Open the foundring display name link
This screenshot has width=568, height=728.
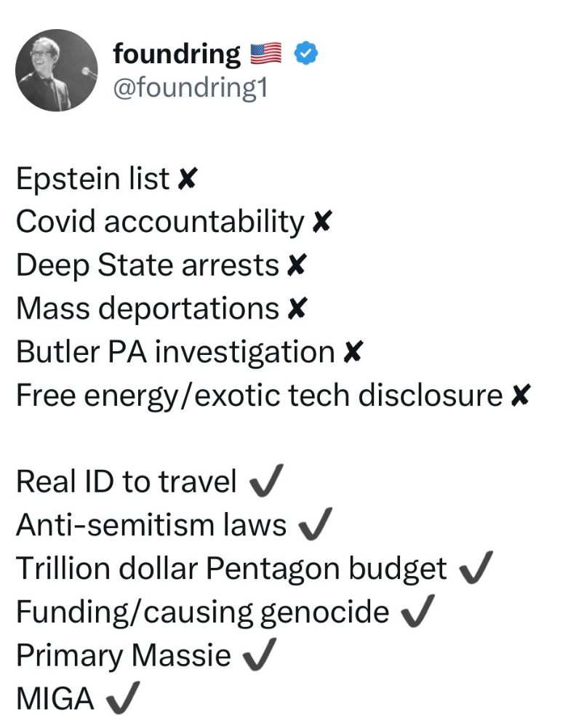point(177,54)
